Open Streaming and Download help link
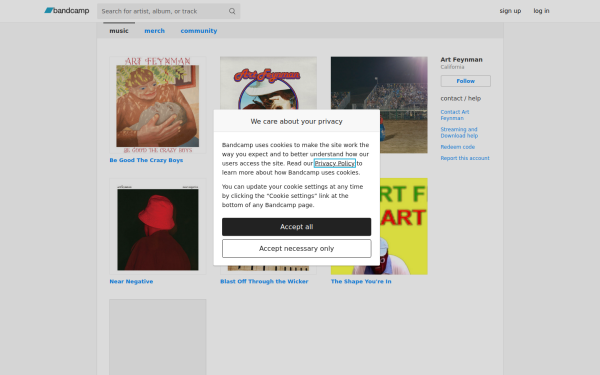Image resolution: width=600 pixels, height=375 pixels. (459, 132)
